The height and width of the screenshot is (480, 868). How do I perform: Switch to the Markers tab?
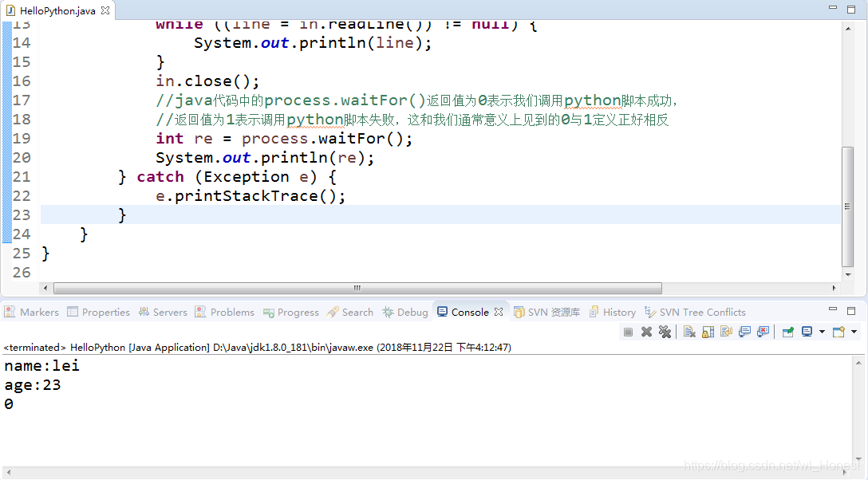[x=32, y=313]
